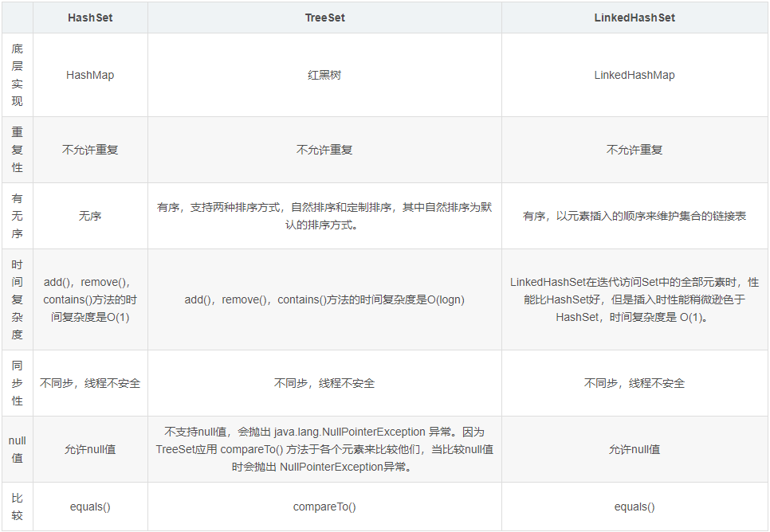Click the HashMap cell
The image size is (770, 532).
tap(90, 75)
